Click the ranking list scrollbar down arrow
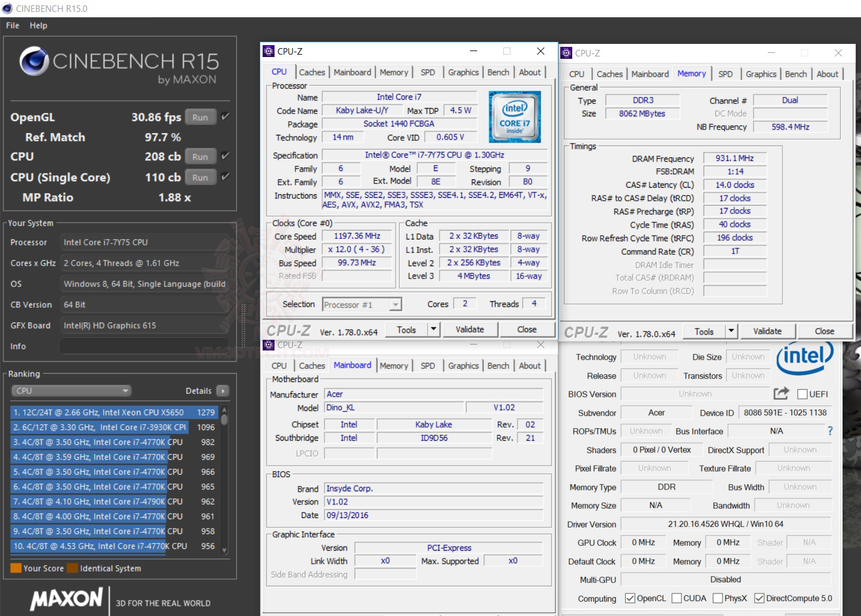Viewport: 861px width, 616px height. (x=225, y=550)
